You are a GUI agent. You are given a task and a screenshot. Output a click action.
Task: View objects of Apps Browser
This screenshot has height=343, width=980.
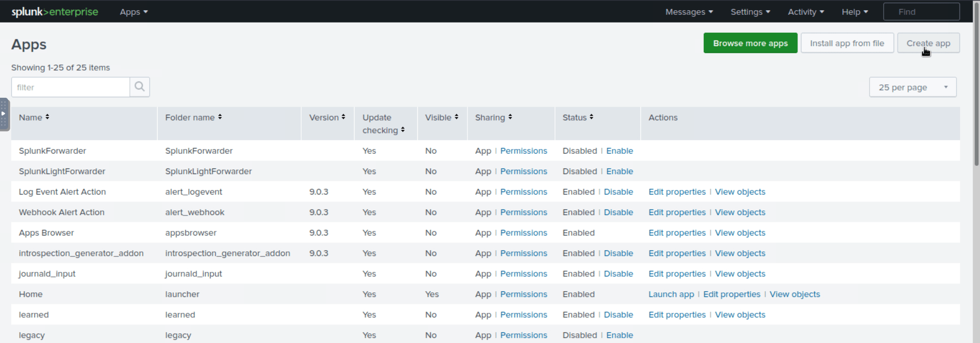point(740,232)
